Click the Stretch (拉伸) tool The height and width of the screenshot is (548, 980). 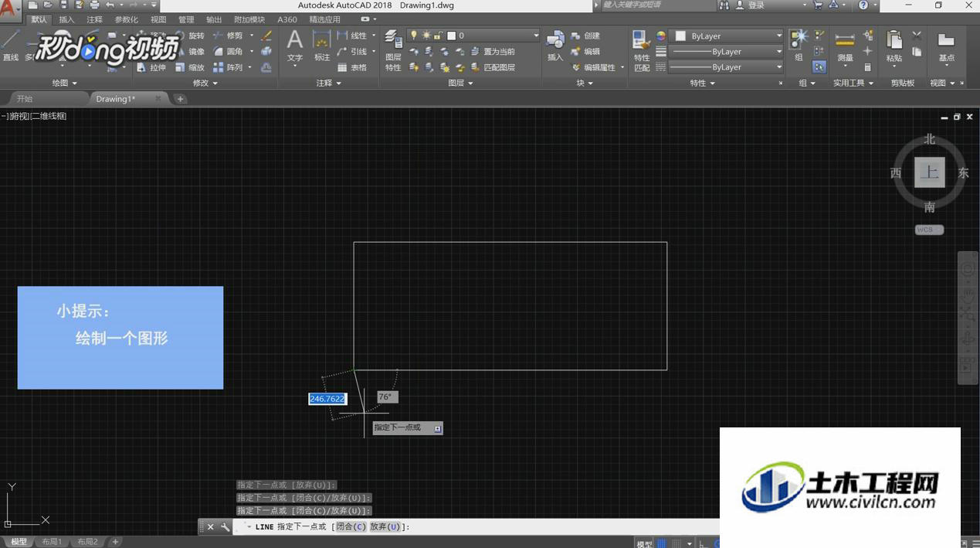[x=151, y=68]
